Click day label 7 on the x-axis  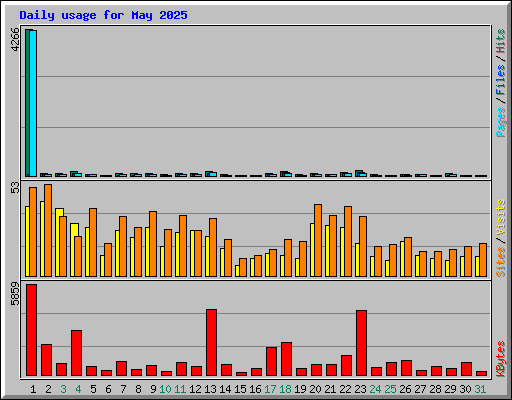point(123,389)
